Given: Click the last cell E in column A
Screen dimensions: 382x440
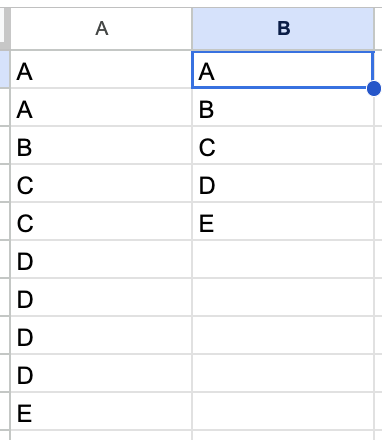Looking at the screenshot, I should (101, 411).
